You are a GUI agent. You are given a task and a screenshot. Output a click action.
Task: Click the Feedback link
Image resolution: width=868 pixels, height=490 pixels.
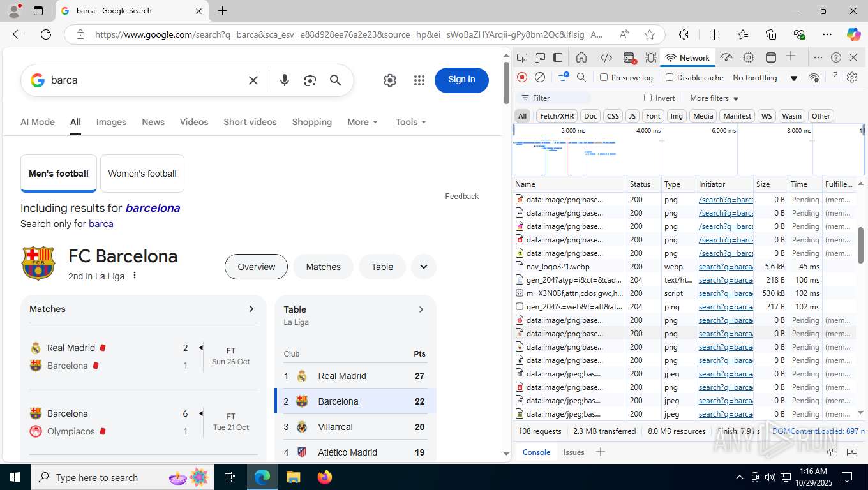point(461,197)
